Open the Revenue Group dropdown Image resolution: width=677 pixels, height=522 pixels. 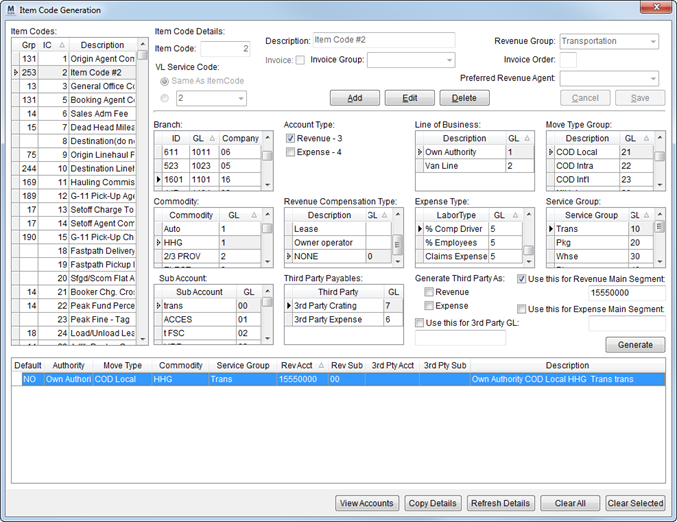(652, 42)
